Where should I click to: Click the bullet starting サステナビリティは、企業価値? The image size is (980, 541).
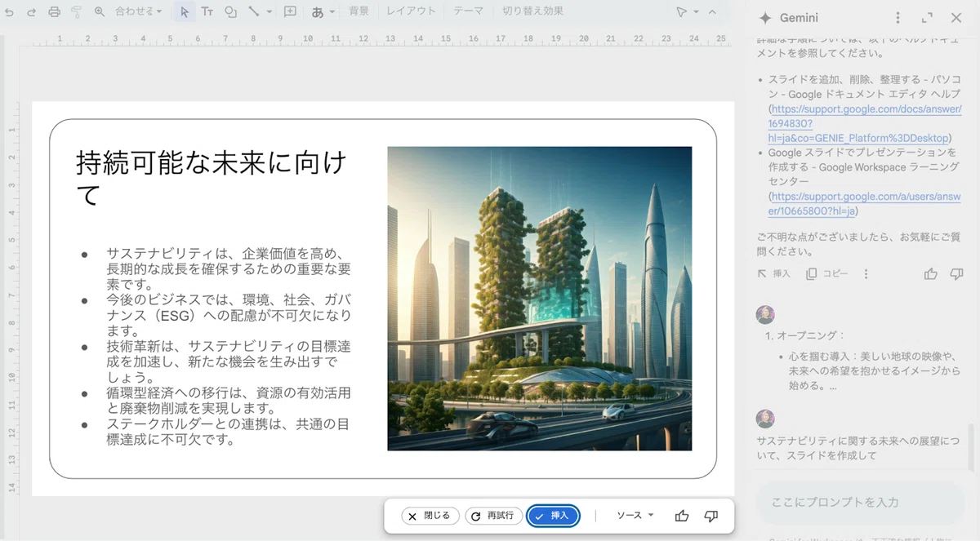[229, 268]
